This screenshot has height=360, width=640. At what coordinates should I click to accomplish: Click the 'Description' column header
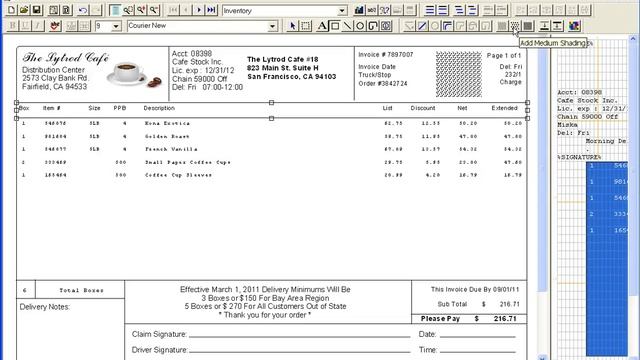(159, 108)
